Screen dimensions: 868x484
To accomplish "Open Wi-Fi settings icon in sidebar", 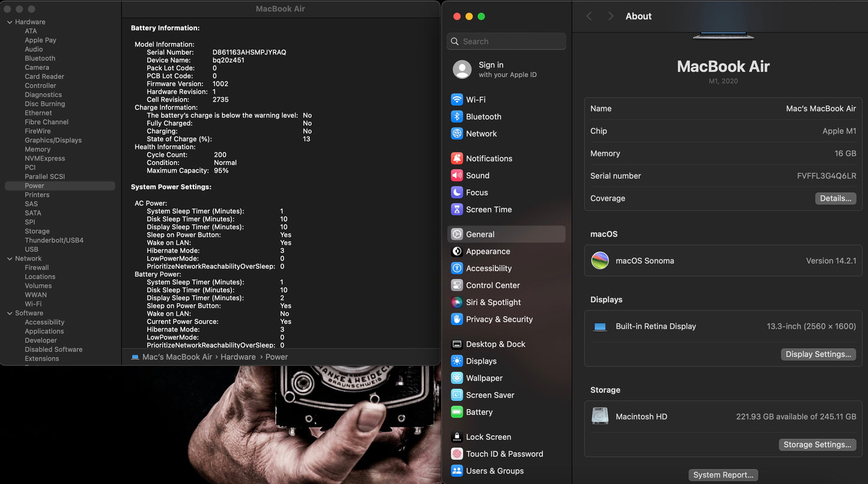I will click(x=457, y=100).
